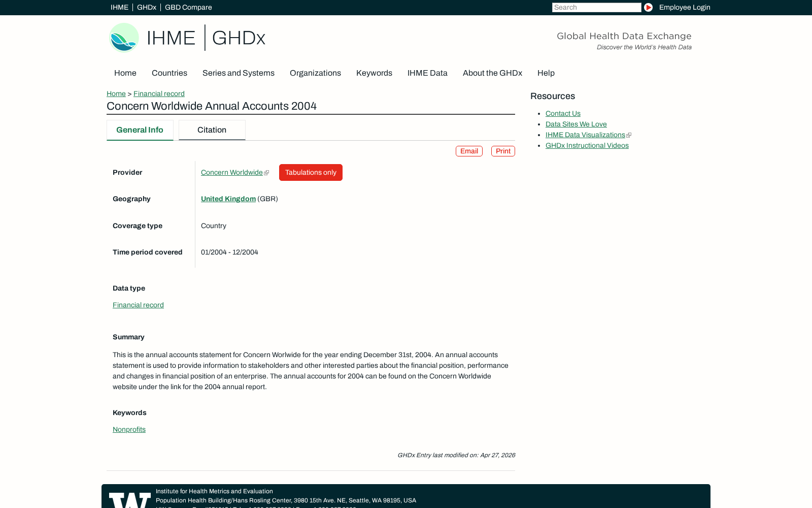The height and width of the screenshot is (508, 812).
Task: Click the Search input field
Action: (x=596, y=7)
